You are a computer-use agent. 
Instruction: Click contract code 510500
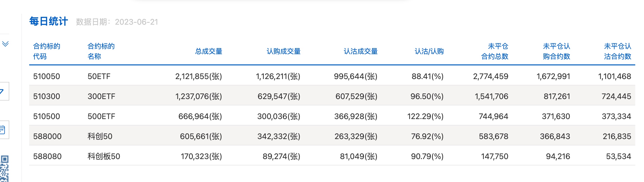coord(46,117)
